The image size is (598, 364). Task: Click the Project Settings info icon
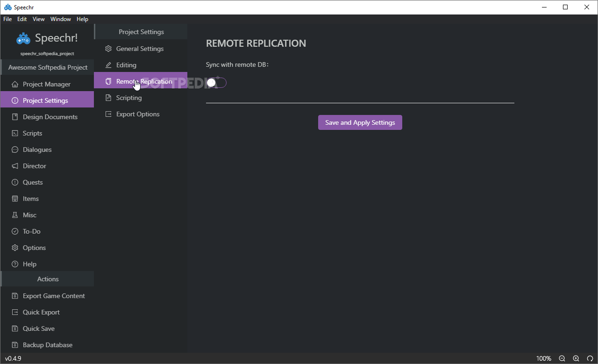[14, 100]
